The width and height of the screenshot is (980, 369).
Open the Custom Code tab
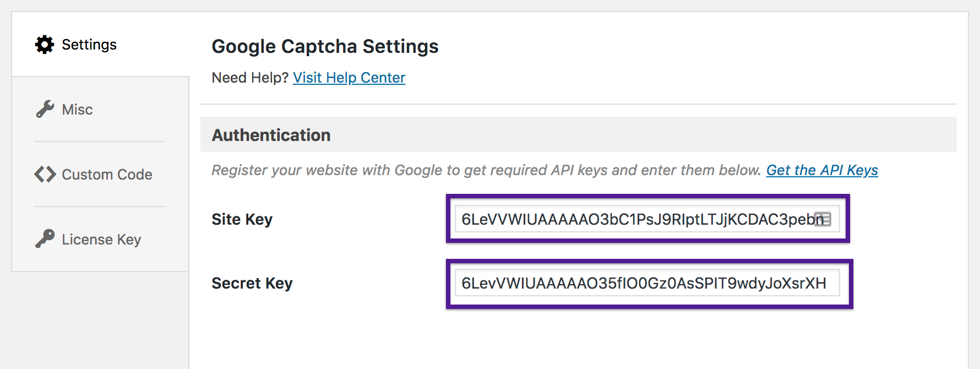coord(107,175)
